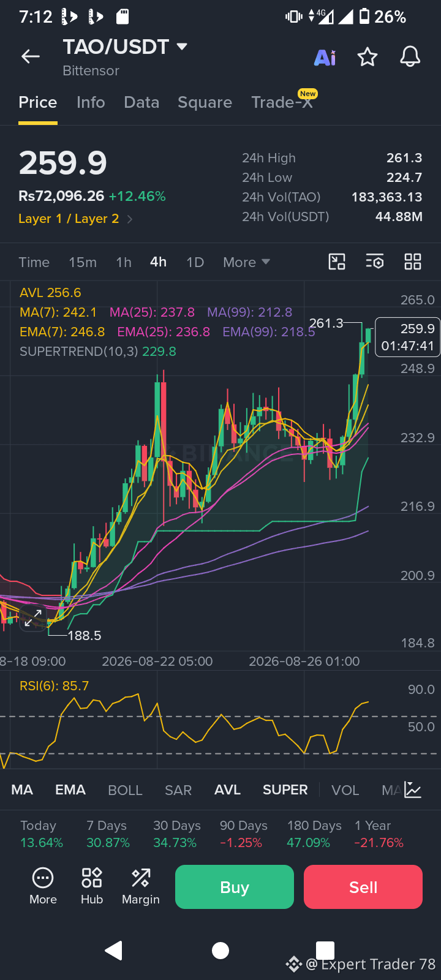Add TAO/USDT to favorites with star
The image size is (441, 980).
(x=367, y=57)
